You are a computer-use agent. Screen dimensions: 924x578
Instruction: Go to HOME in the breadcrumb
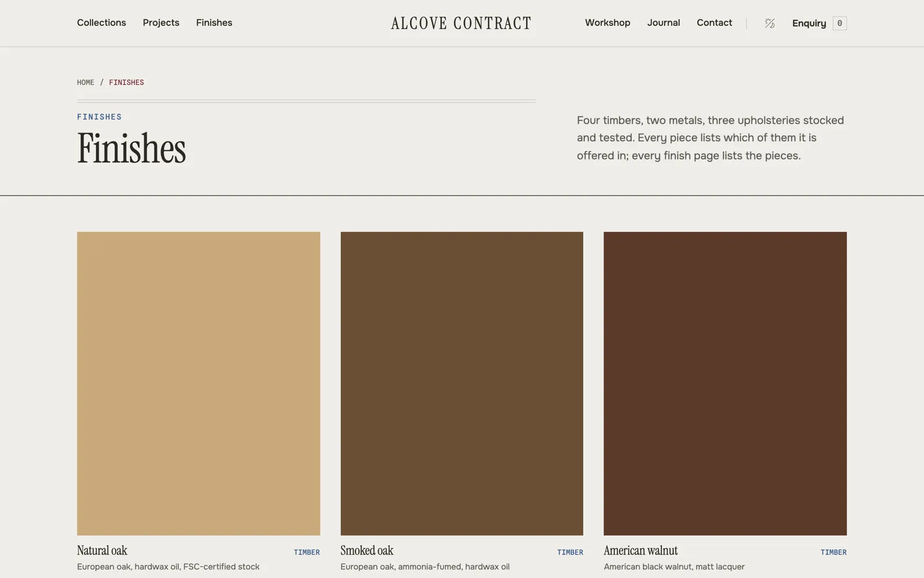[85, 83]
